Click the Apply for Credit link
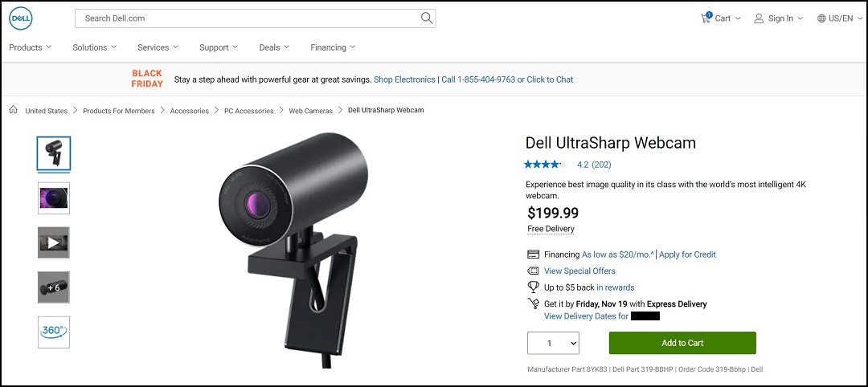This screenshot has height=387, width=868. coord(687,255)
